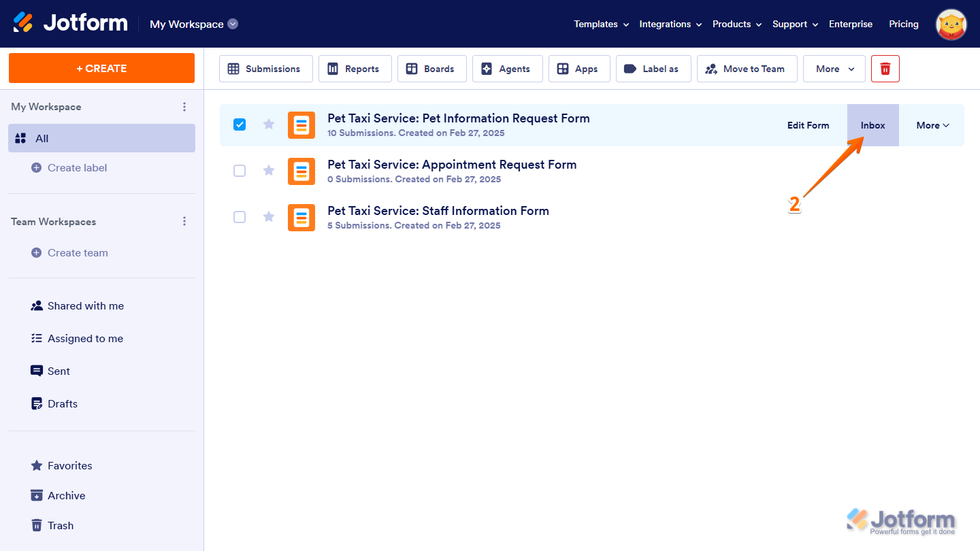Open the toolbar More dropdown
Screen dimensions: 980x551
834,69
